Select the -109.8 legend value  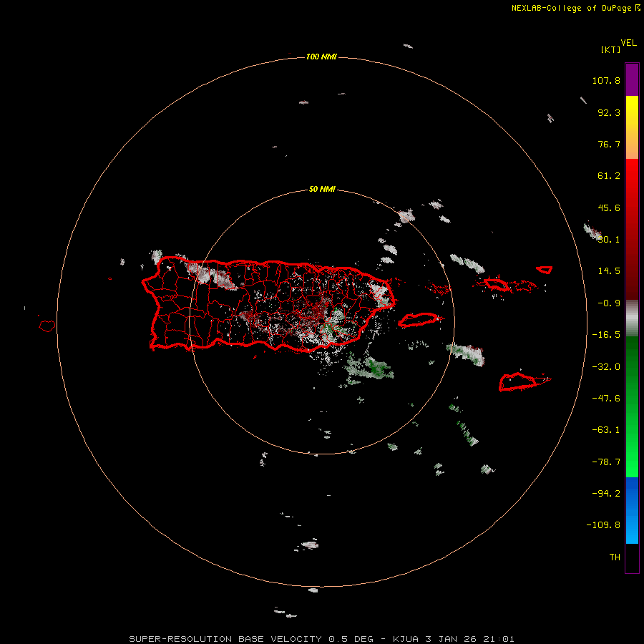tap(603, 525)
